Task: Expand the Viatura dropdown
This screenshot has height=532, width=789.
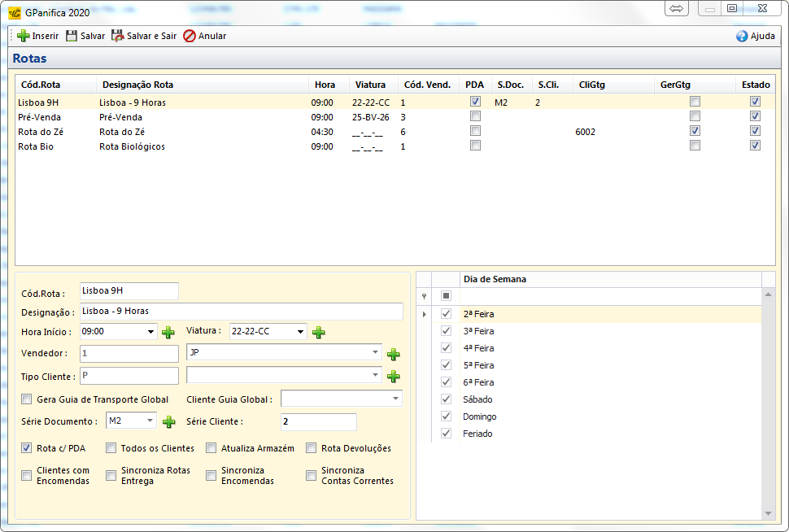Action: [x=300, y=332]
